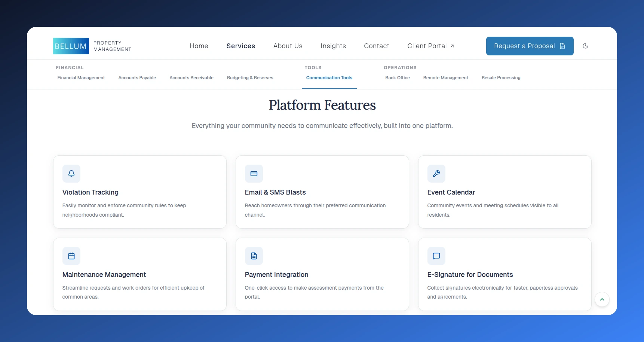Screen dimensions: 644x342
Task: Select the Resale Processing sub-nav link
Action: (x=501, y=78)
